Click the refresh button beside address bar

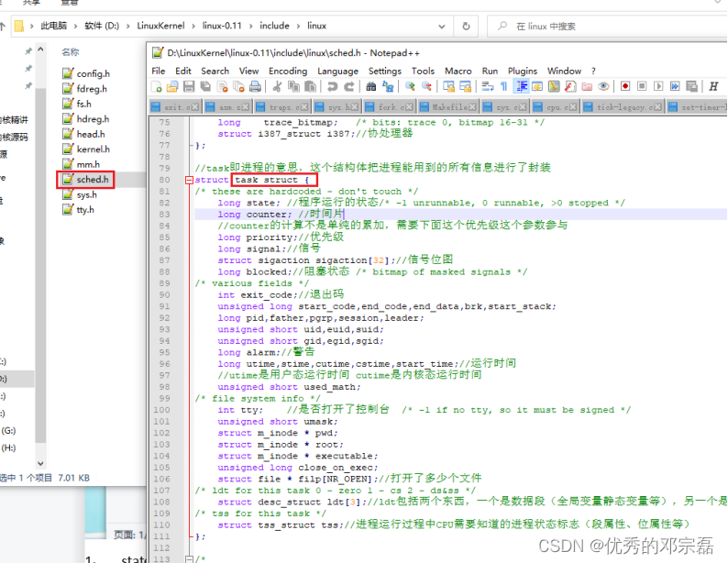coord(466,27)
